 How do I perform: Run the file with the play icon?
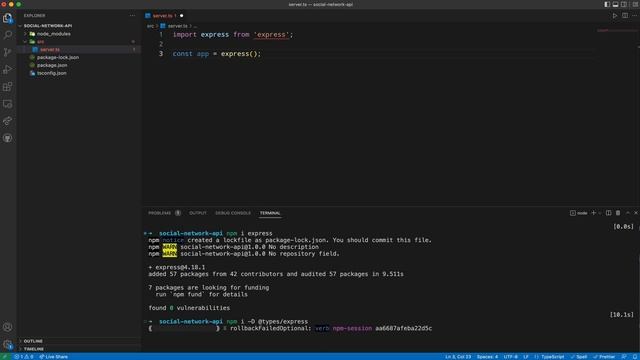click(x=615, y=16)
